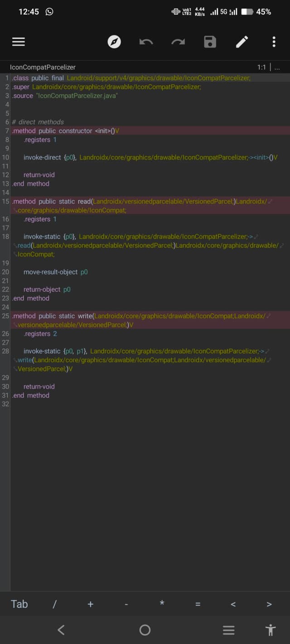Insert greater-than symbol from shortcut bar

point(269,604)
